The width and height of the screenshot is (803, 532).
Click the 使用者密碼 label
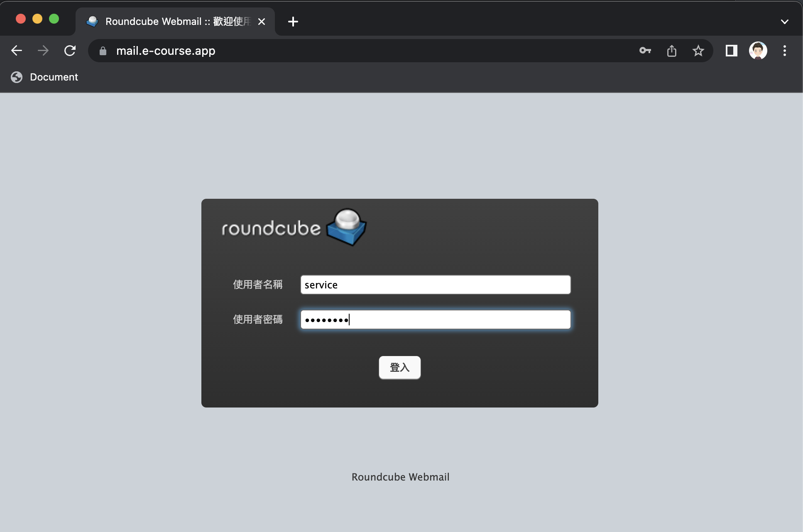pyautogui.click(x=258, y=320)
